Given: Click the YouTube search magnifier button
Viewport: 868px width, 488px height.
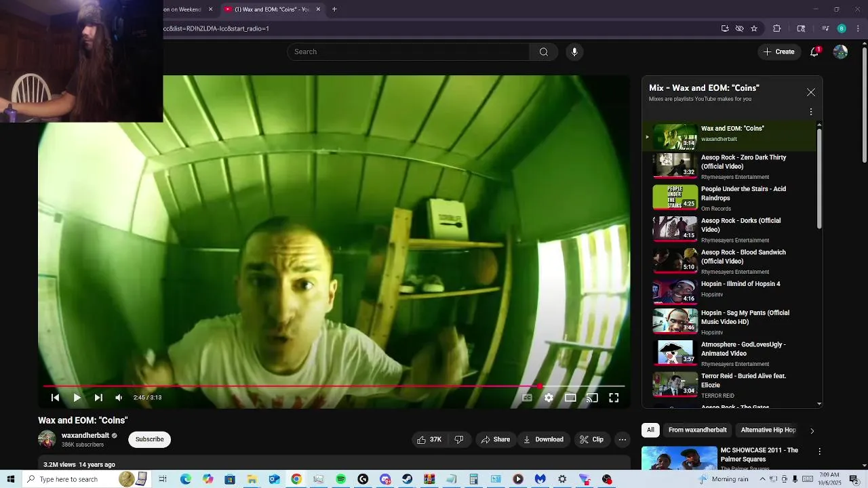Looking at the screenshot, I should (544, 52).
